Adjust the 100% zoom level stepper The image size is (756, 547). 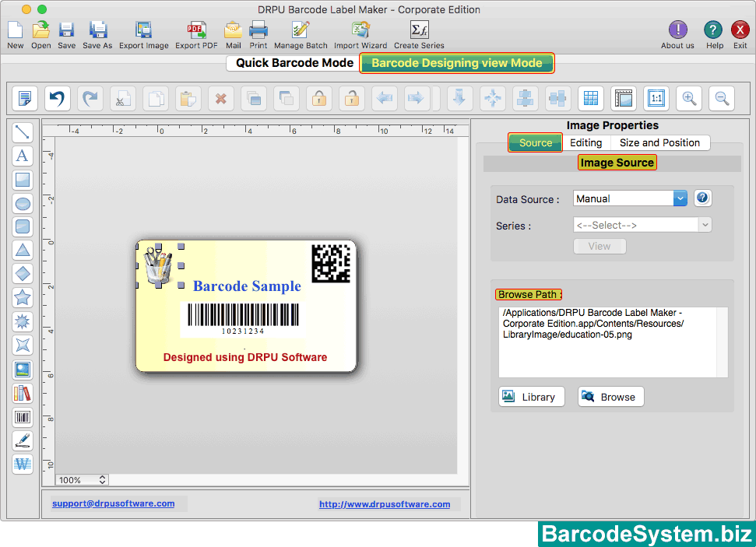(102, 479)
